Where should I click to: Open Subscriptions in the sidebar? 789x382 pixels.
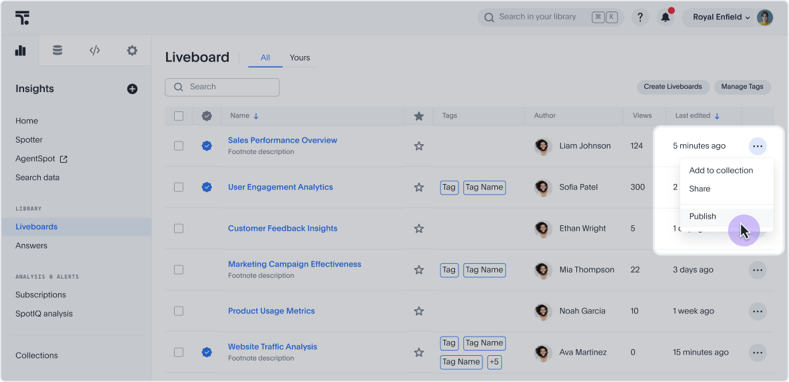pyautogui.click(x=41, y=295)
